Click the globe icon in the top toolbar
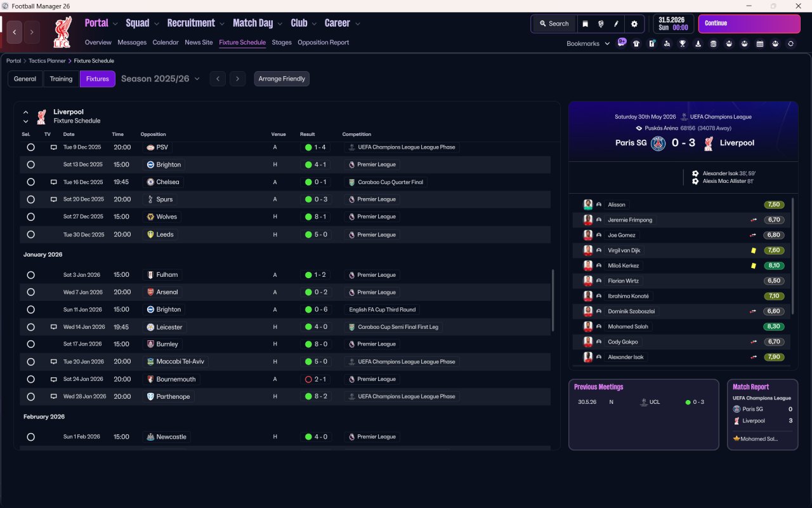 pyautogui.click(x=600, y=23)
